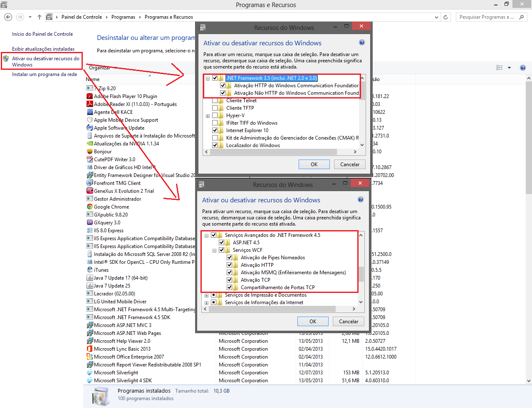
Task: Toggle Compartilhamento de Portas TCP checkbox
Action: (x=230, y=287)
